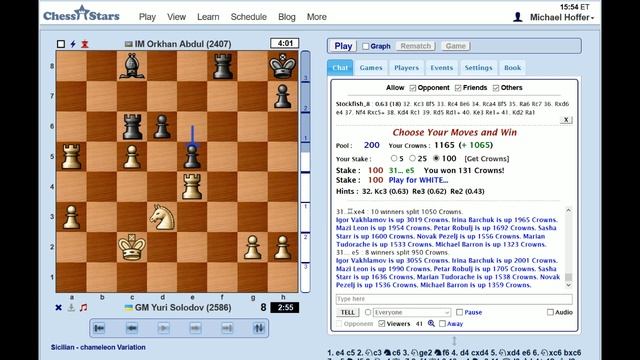This screenshot has width=640, height=360.
Task: Open the Schedule menu
Action: click(x=249, y=17)
